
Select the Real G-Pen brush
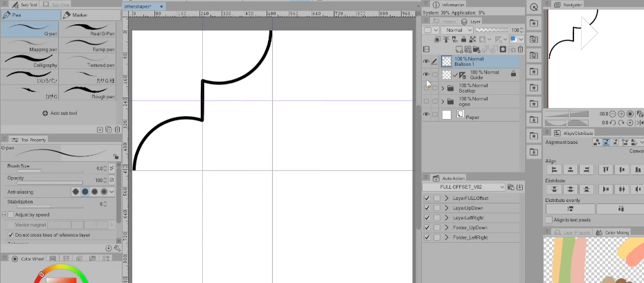pos(88,28)
